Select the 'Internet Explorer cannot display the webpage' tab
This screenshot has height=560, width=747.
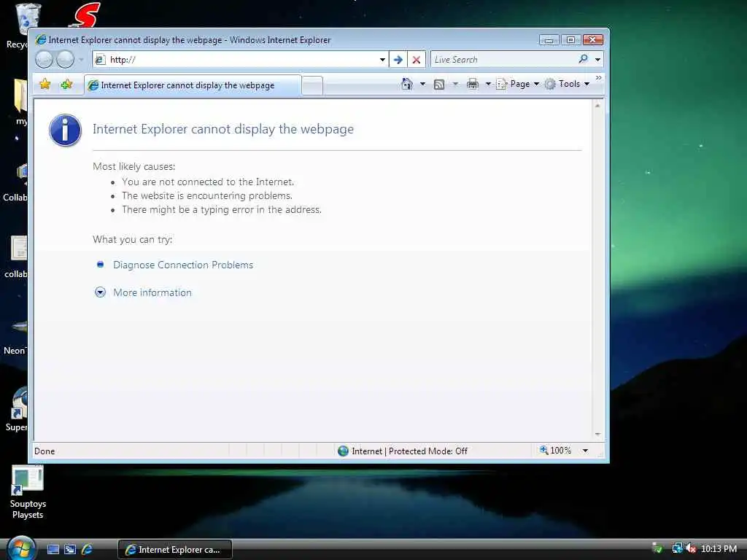[193, 85]
